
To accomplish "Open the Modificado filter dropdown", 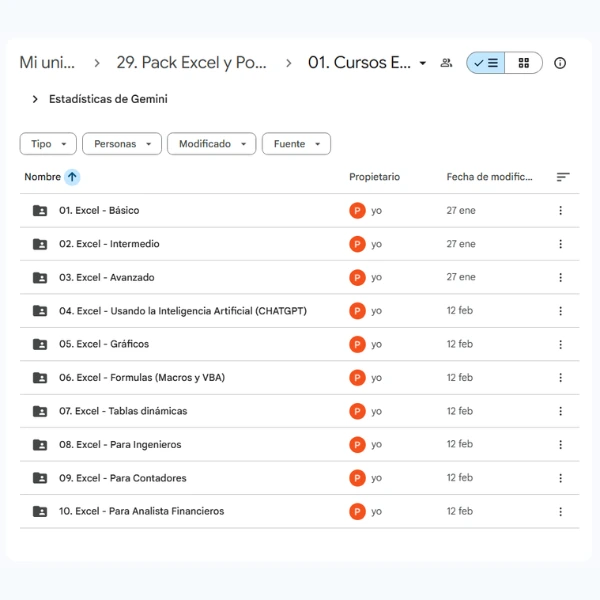I will (x=212, y=144).
